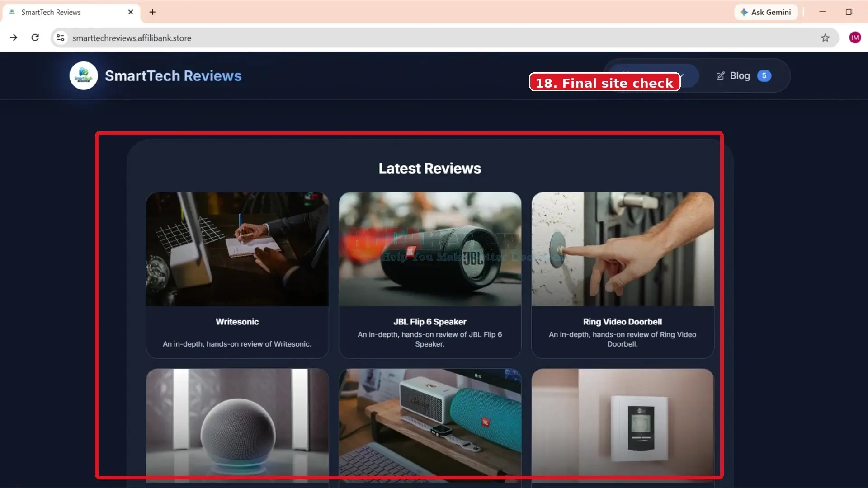Click the Latest Reviews heading
This screenshot has width=868, height=488.
[430, 168]
